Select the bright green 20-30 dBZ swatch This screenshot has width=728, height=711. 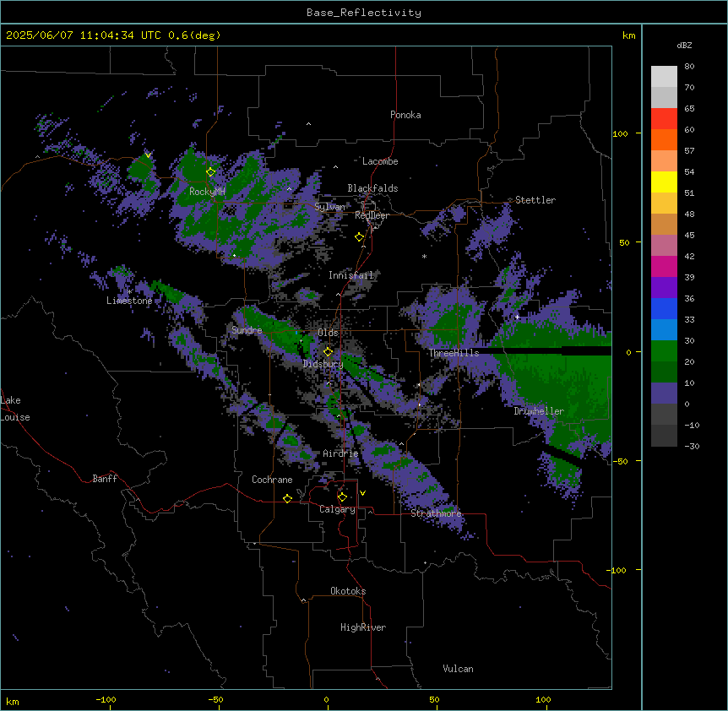click(664, 351)
